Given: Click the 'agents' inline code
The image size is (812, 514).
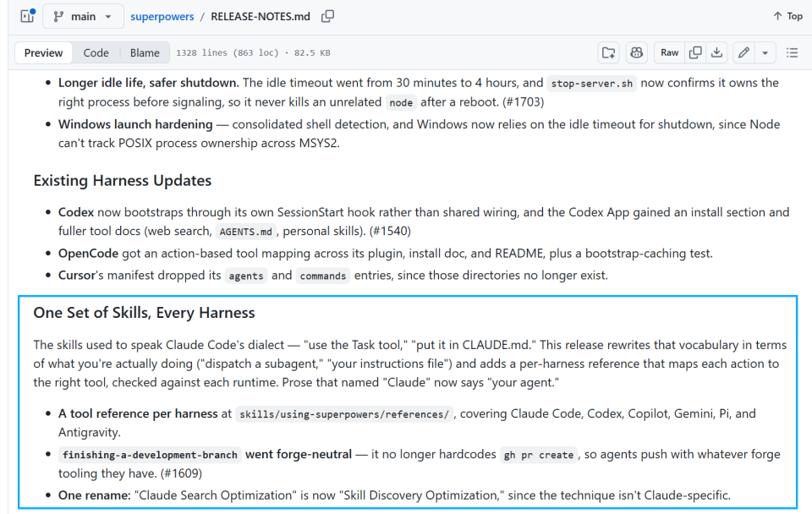Looking at the screenshot, I should [x=246, y=276].
